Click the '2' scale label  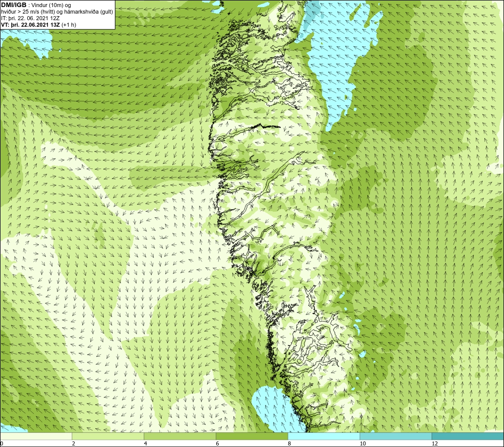(74, 443)
